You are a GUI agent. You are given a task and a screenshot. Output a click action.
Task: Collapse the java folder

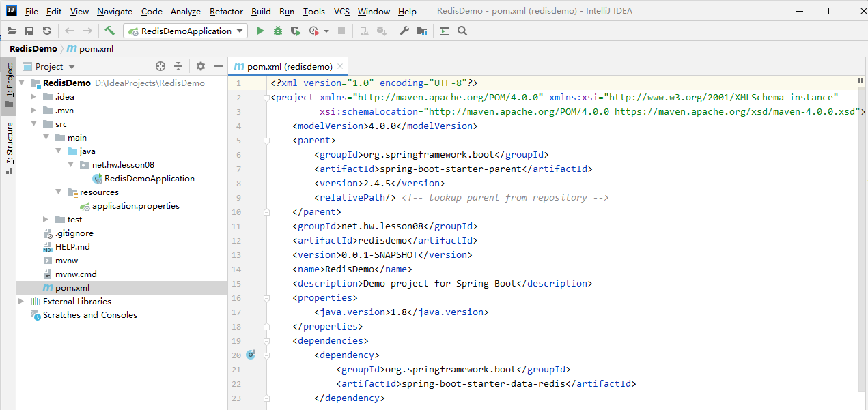59,151
